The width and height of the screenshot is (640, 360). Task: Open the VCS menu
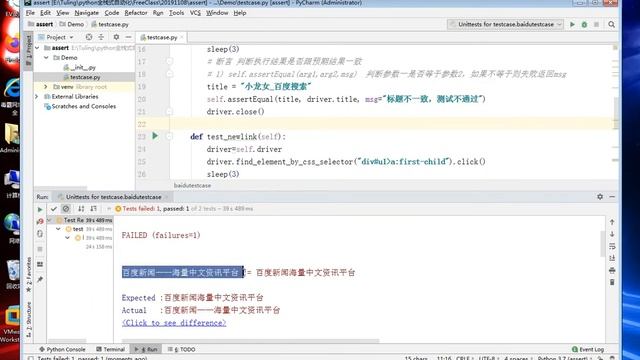pos(195,13)
